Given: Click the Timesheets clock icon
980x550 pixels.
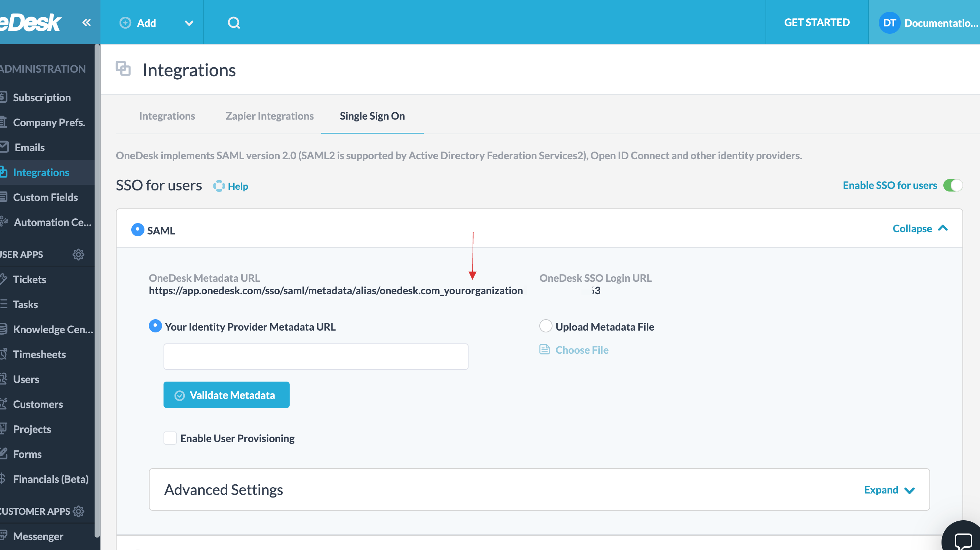Looking at the screenshot, I should click(3, 354).
